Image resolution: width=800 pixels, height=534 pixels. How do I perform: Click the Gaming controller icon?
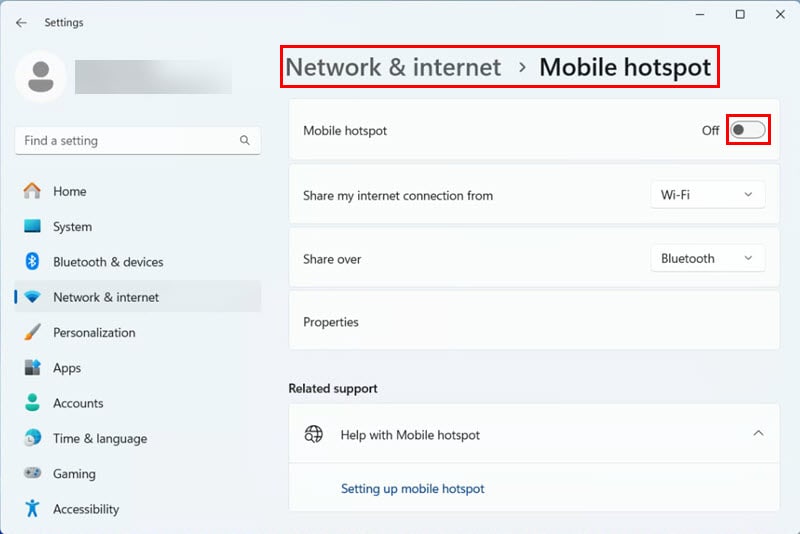[x=32, y=473]
